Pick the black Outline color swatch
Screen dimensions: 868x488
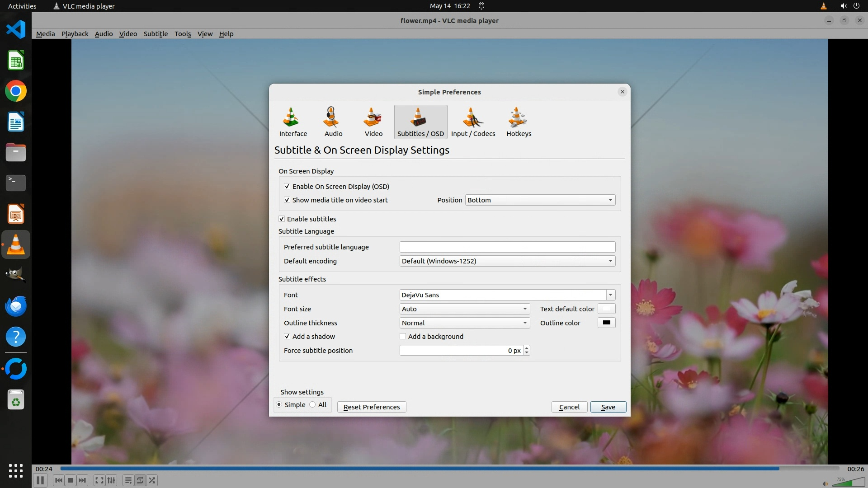[606, 323]
